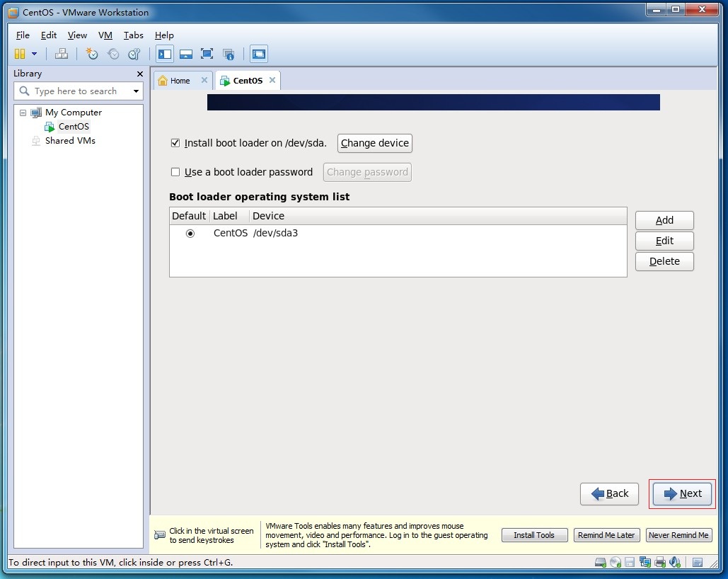Screen dimensions: 728x579
Task: Click the printer device status icon
Action: pos(660,563)
